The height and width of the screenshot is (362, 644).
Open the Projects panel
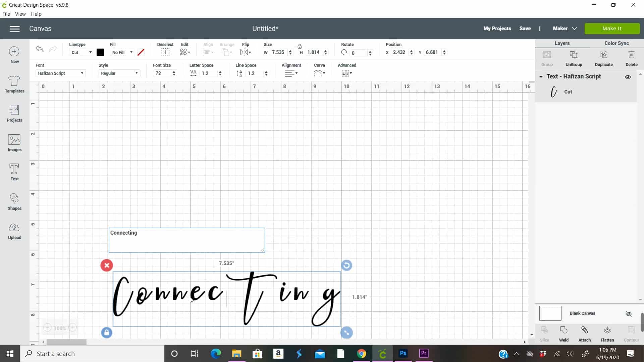click(14, 113)
